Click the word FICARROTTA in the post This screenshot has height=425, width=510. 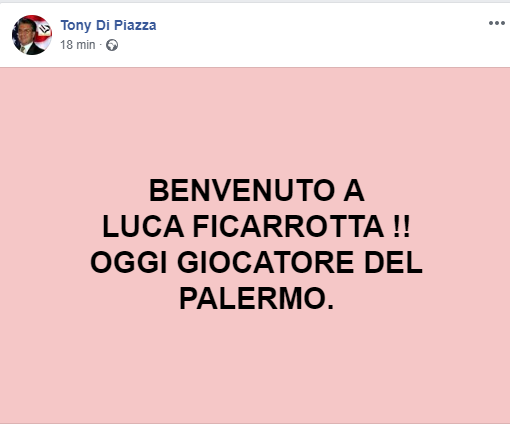pyautogui.click(x=288, y=226)
